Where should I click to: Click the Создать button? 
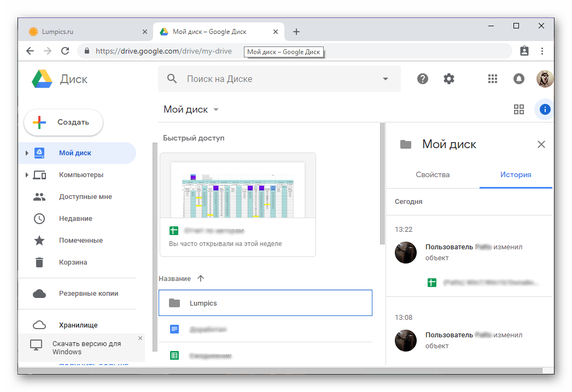(x=63, y=122)
